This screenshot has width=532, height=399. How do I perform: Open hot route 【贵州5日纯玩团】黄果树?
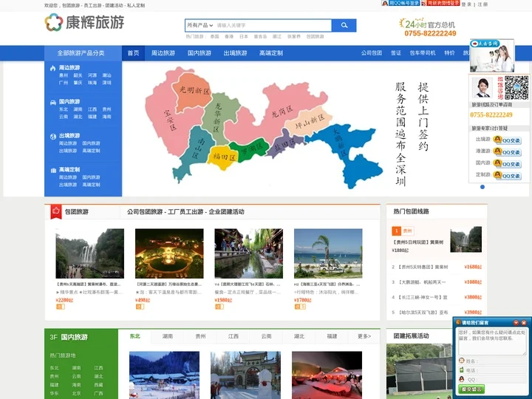pos(418,242)
